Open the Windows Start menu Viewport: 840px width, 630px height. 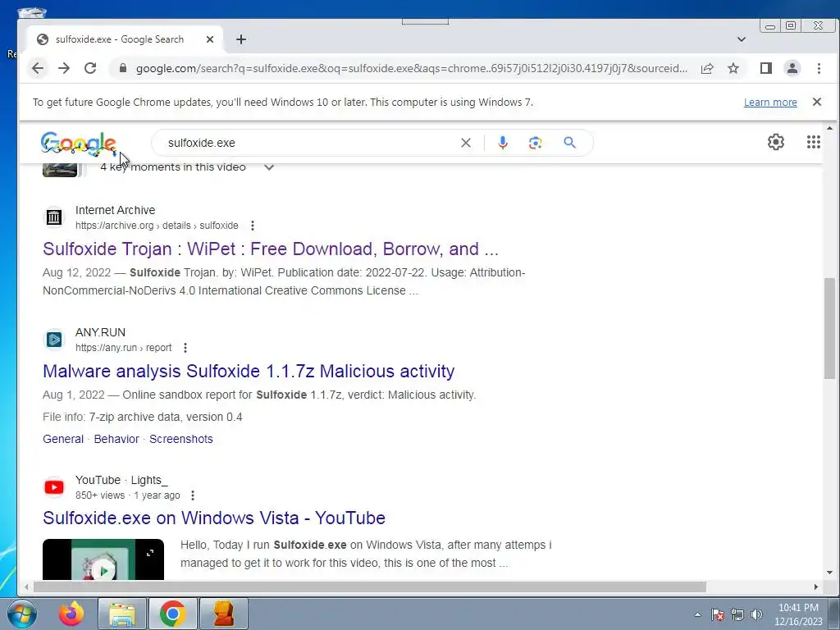click(x=22, y=614)
